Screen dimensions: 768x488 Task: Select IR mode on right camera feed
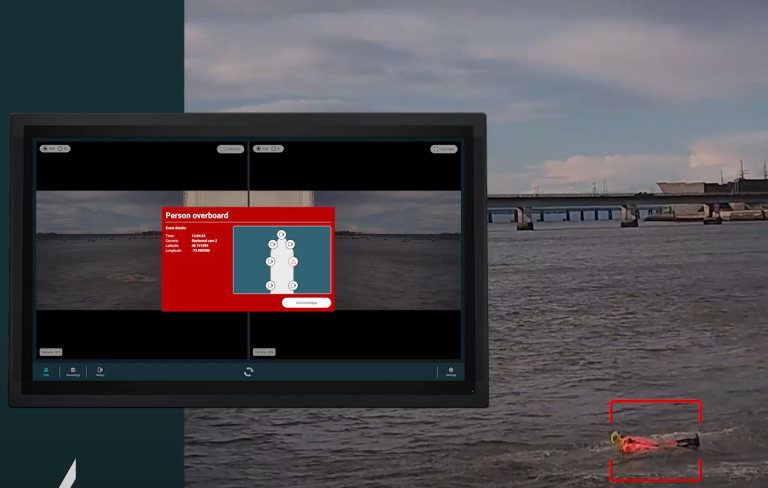point(276,149)
